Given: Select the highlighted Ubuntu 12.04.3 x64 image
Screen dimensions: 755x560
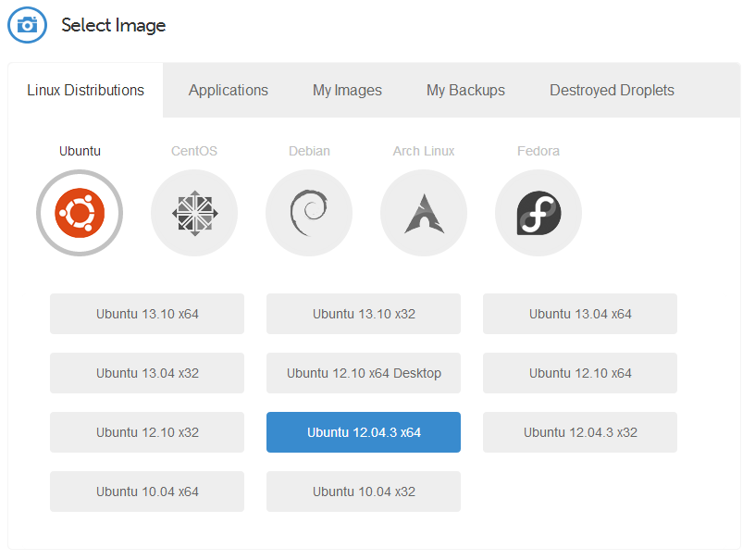Looking at the screenshot, I should (x=364, y=432).
